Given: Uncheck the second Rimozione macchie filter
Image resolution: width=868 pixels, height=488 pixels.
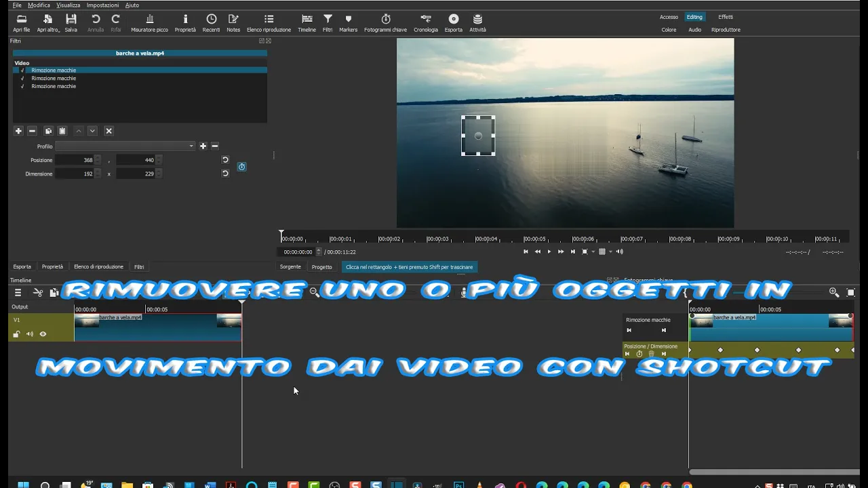Looking at the screenshot, I should 22,79.
